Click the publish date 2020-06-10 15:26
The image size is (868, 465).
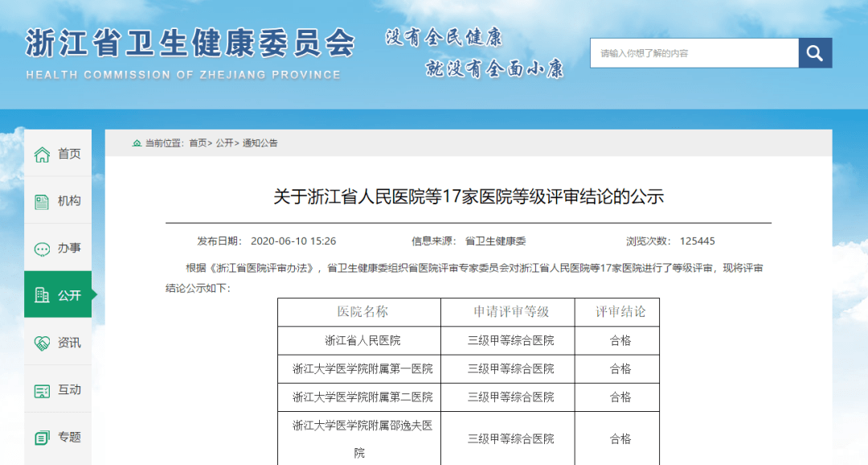293,241
